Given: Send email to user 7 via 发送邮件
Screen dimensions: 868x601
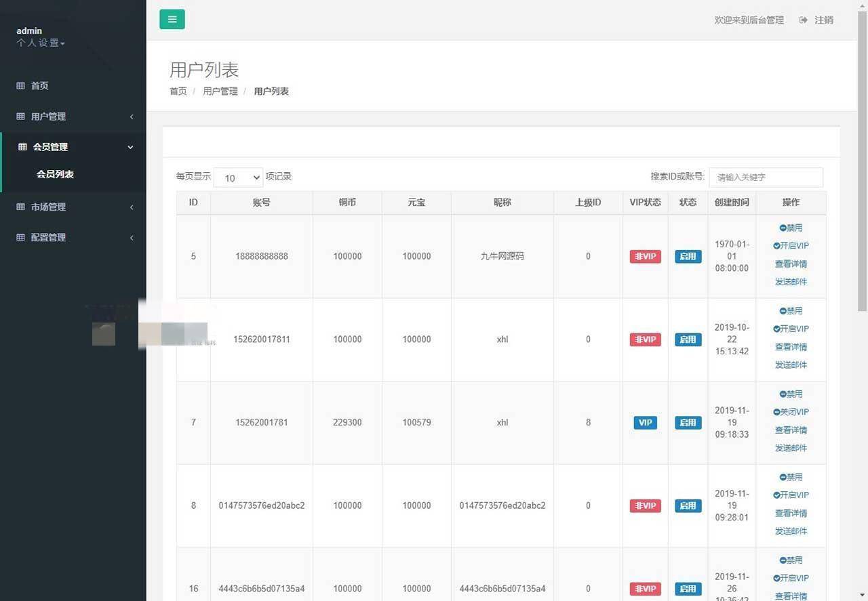Looking at the screenshot, I should click(791, 447).
